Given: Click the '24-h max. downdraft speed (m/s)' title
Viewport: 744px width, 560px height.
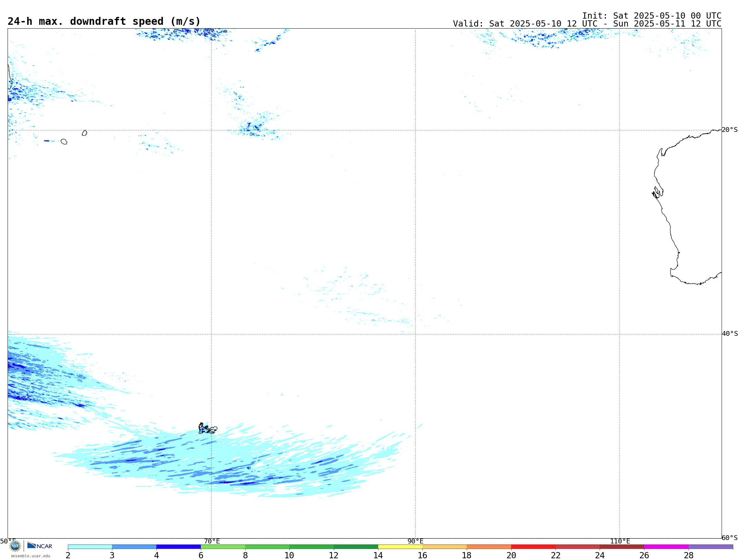Looking at the screenshot, I should pos(104,21).
